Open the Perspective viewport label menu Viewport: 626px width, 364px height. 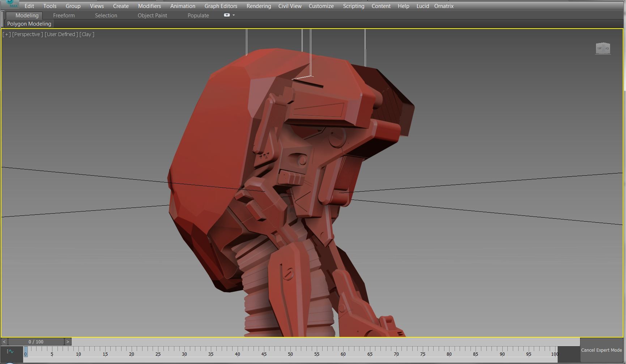coord(27,34)
